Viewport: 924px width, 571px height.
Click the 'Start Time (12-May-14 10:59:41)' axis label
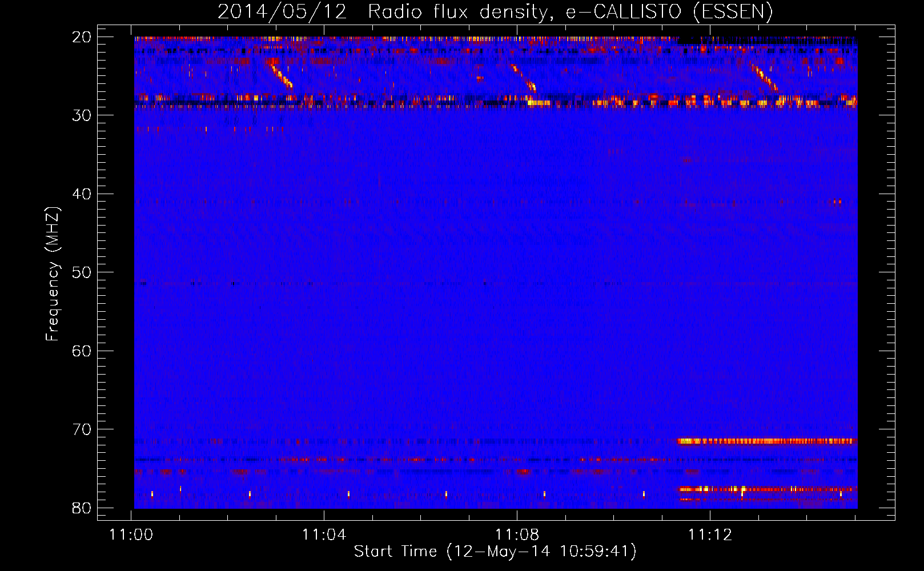tap(495, 551)
